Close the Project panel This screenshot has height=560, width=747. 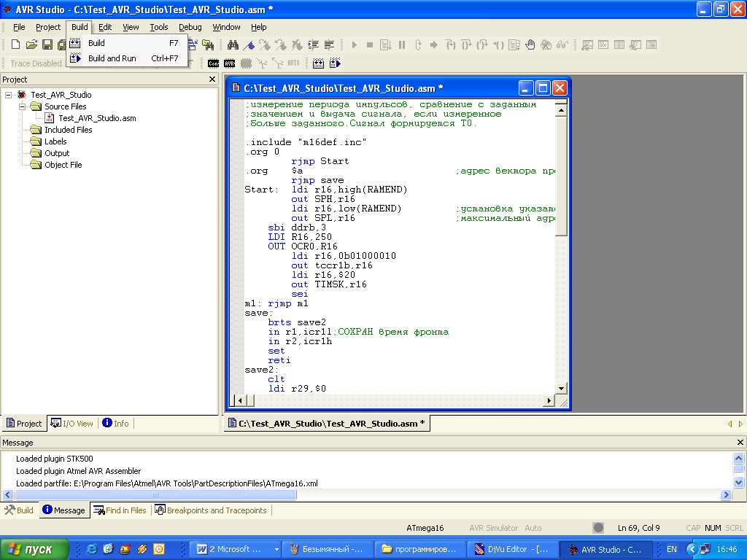coord(212,79)
